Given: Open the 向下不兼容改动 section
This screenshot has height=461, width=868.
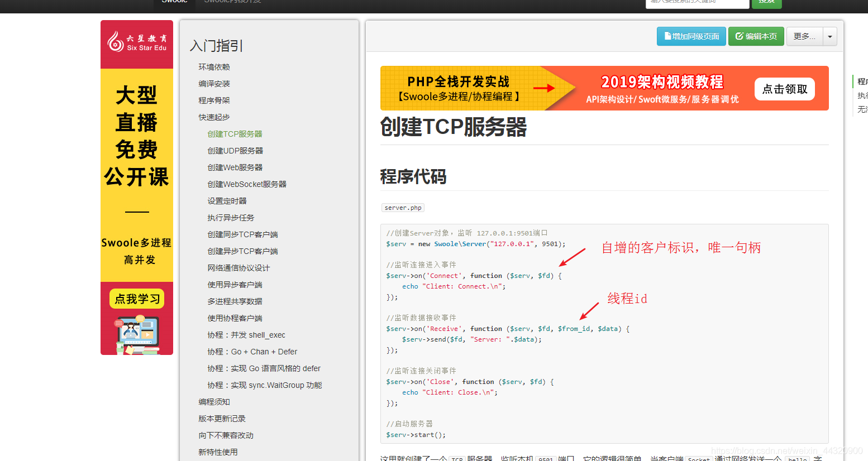Looking at the screenshot, I should pyautogui.click(x=226, y=435).
